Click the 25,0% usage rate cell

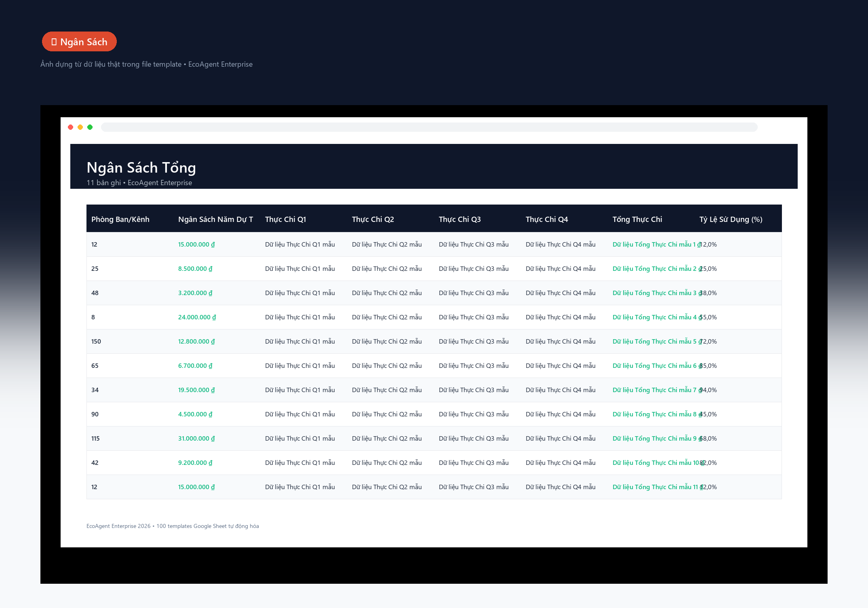[x=709, y=269]
